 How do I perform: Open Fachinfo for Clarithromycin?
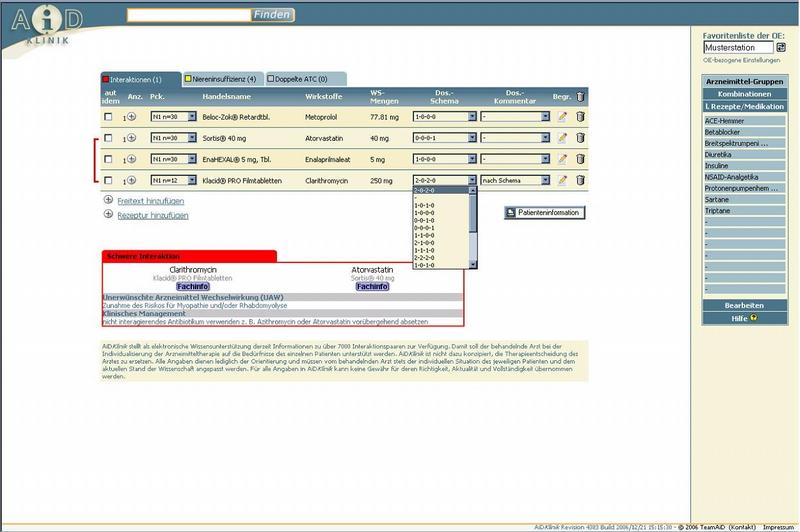(x=193, y=287)
